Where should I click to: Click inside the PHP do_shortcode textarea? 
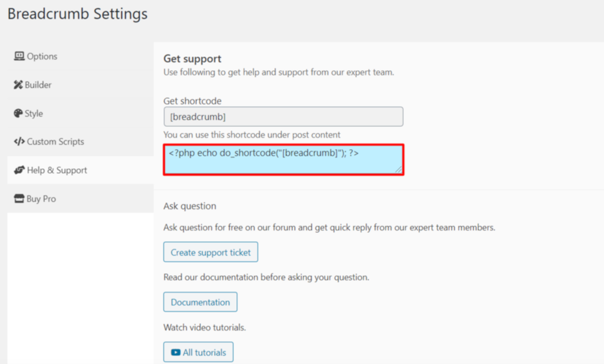[x=283, y=160]
